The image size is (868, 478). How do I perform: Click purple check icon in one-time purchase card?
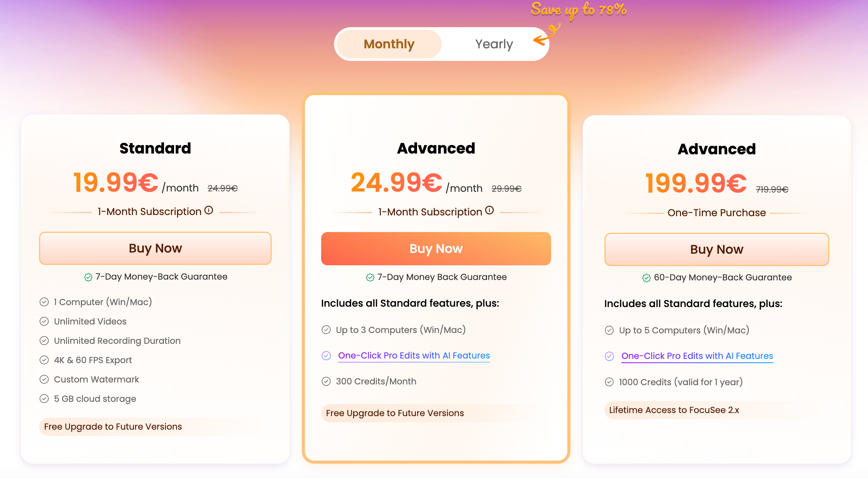point(609,356)
